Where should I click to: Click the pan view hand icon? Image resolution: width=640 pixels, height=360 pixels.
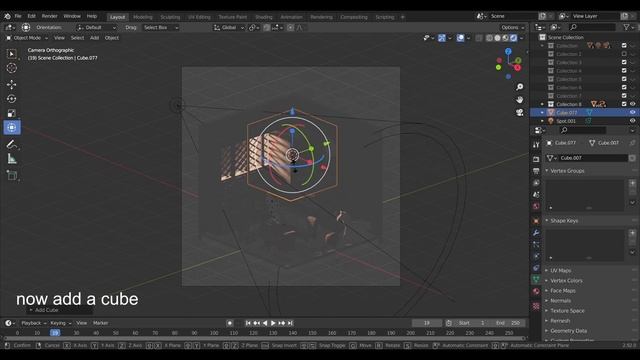tap(520, 100)
